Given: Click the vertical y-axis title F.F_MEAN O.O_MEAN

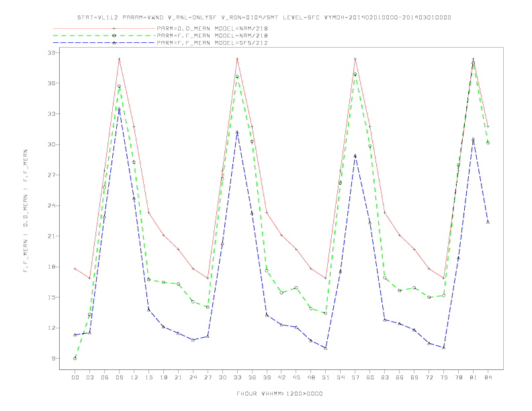Looking at the screenshot, I should pyautogui.click(x=26, y=211).
